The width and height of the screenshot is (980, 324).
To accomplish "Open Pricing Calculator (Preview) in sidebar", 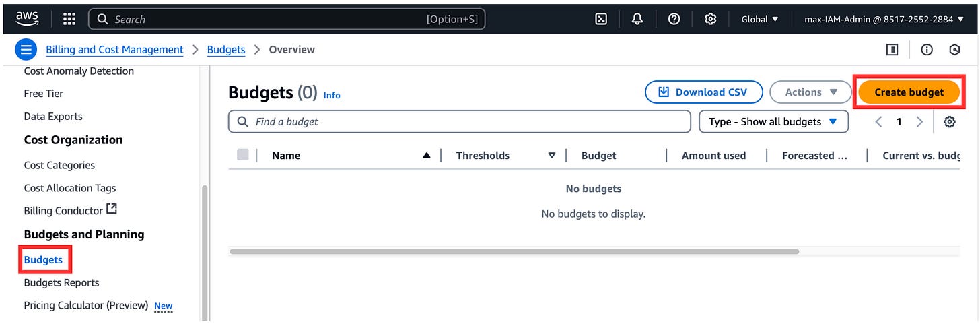I will pos(86,305).
